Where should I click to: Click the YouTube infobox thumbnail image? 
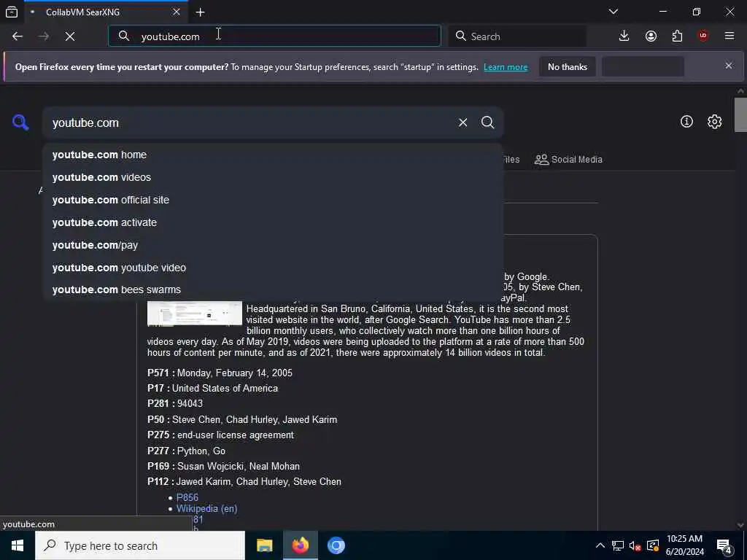(194, 314)
